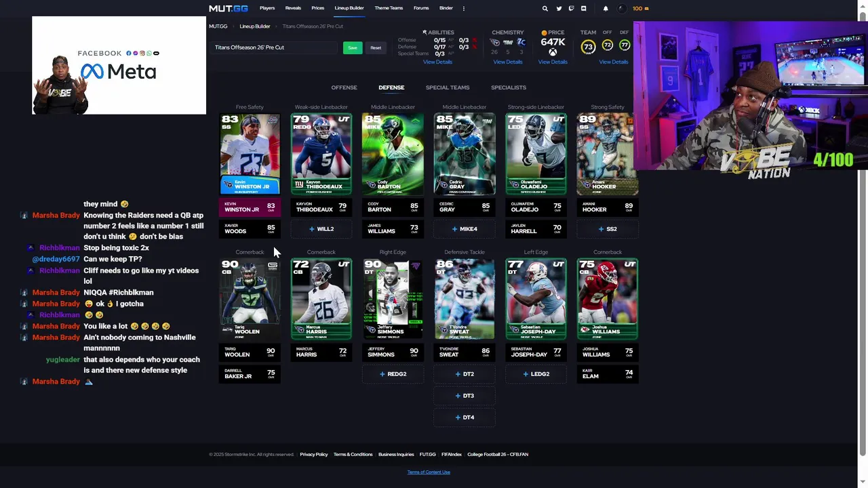868x488 pixels.
Task: Select Cedric Gray middle linebacker card
Action: coord(465,154)
